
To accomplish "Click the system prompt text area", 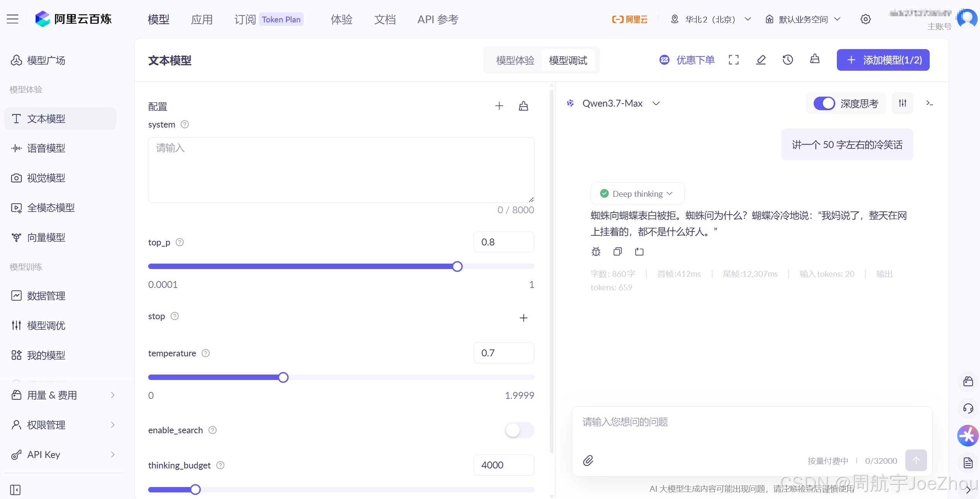I will (x=341, y=170).
